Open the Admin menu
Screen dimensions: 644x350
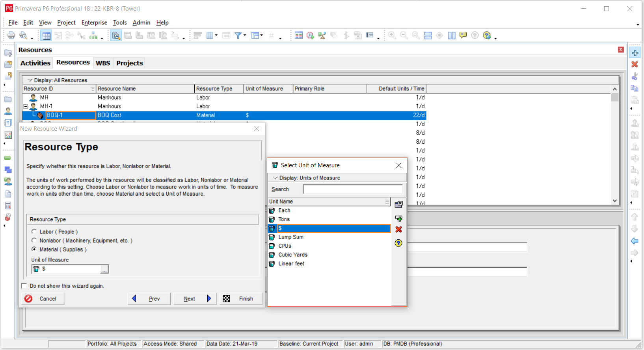click(x=141, y=22)
